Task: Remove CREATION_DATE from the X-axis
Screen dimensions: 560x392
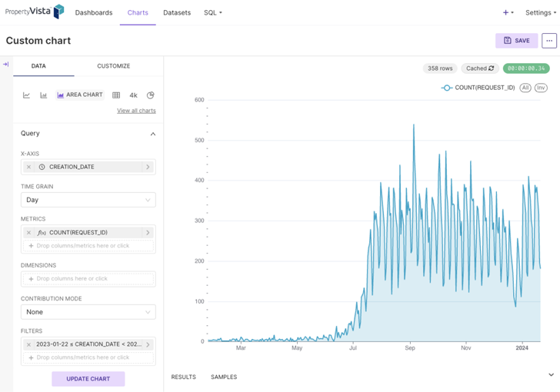Action: click(x=29, y=167)
